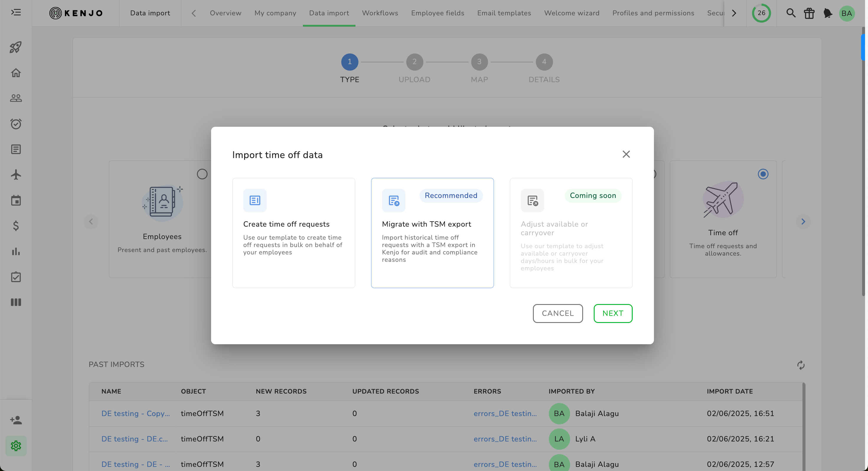Click the search magnifier icon
This screenshot has height=471, width=868.
coord(791,13)
